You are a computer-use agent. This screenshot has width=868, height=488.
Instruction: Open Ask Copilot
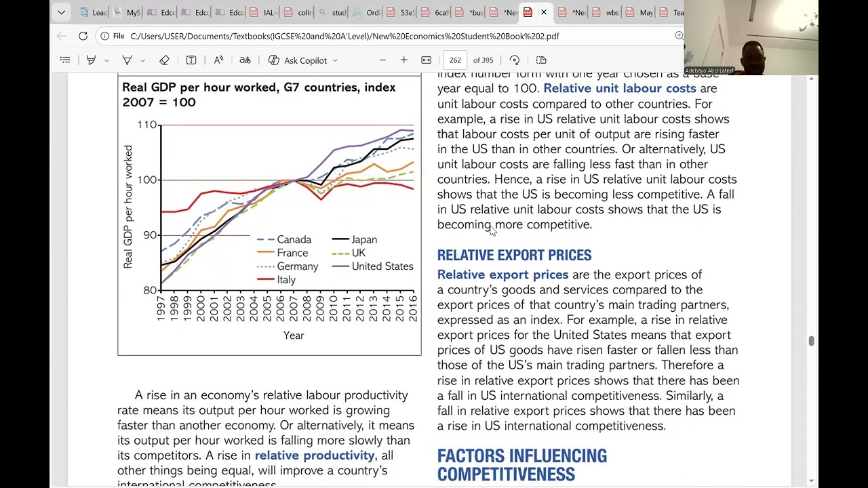pos(298,60)
